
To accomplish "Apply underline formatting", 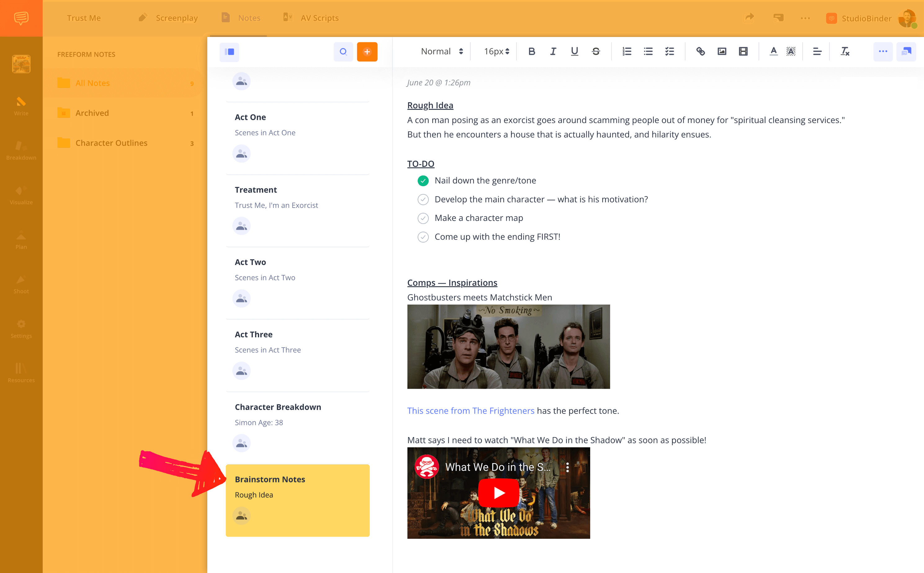I will (x=574, y=52).
